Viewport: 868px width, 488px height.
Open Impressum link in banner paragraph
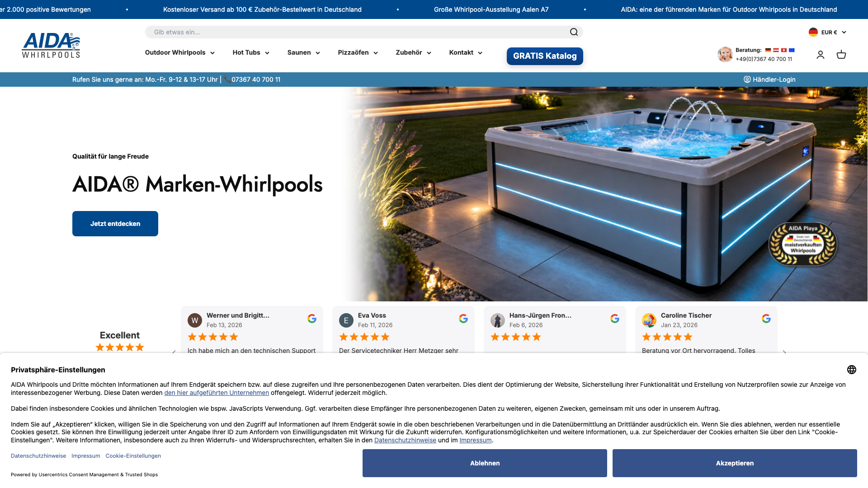point(475,440)
